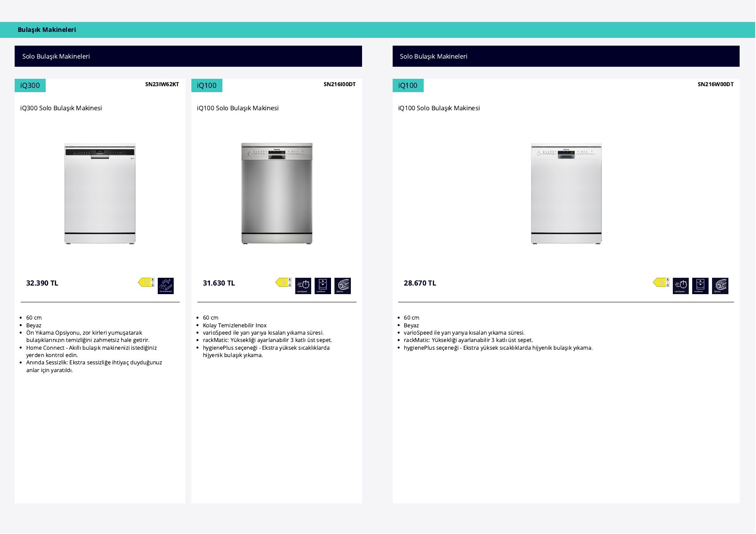Click the '60 cm' bullet in the SN216W00DT card
Image resolution: width=756 pixels, height=534 pixels.
click(412, 318)
